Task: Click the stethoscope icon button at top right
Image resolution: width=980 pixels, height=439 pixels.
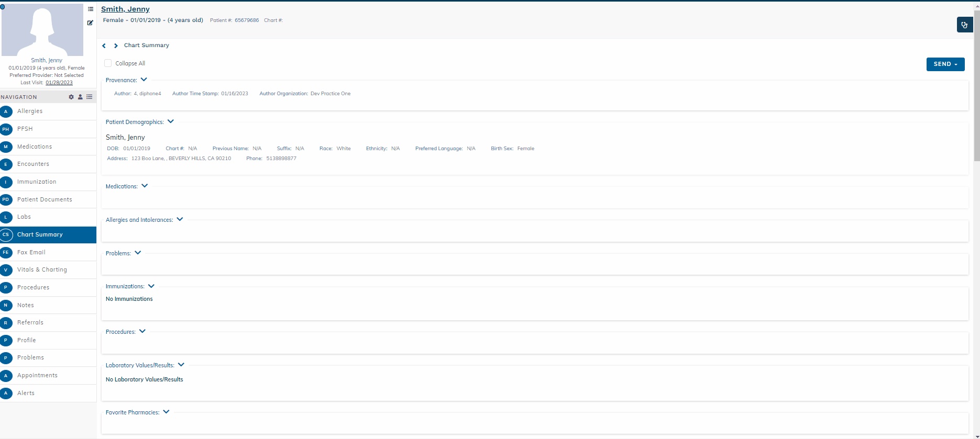Action: [x=964, y=25]
